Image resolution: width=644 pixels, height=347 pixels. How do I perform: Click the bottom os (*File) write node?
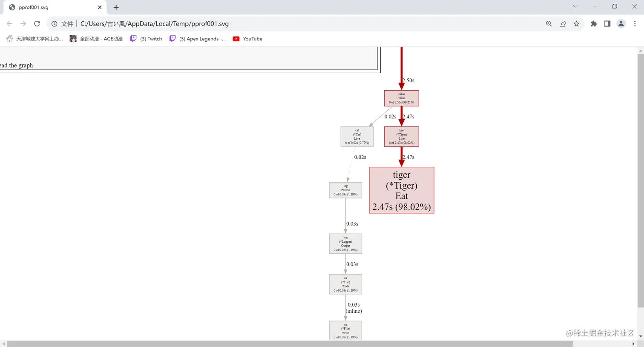tap(345, 331)
